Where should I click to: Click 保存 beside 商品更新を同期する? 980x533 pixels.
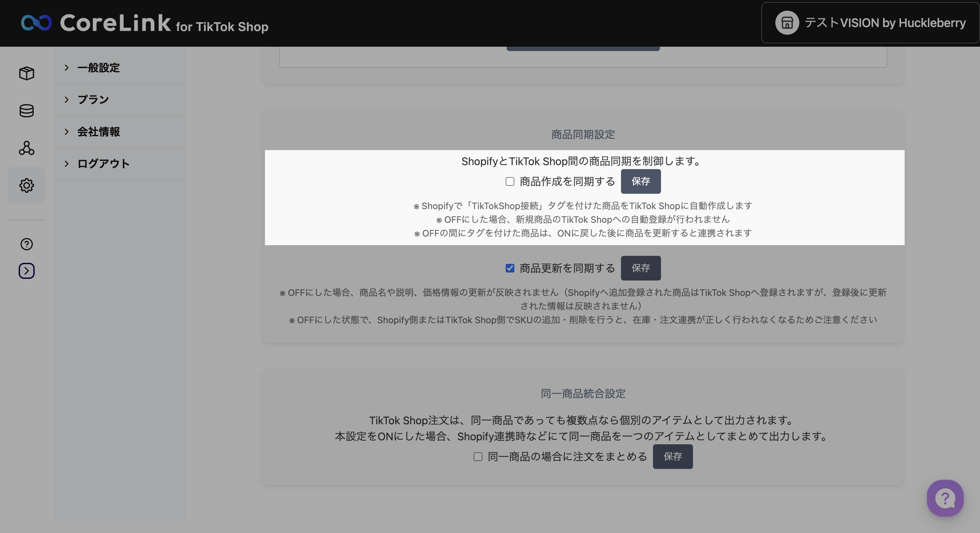(x=641, y=269)
